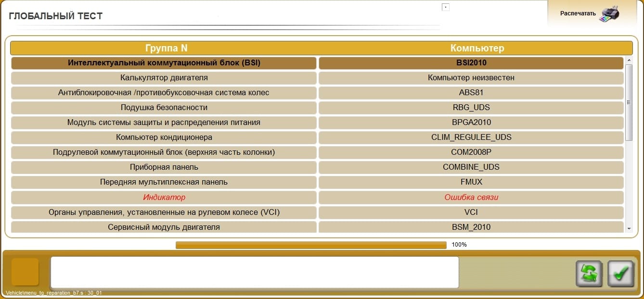This screenshot has height=299, width=644.
Task: Select the red Индикатор row
Action: 164,198
